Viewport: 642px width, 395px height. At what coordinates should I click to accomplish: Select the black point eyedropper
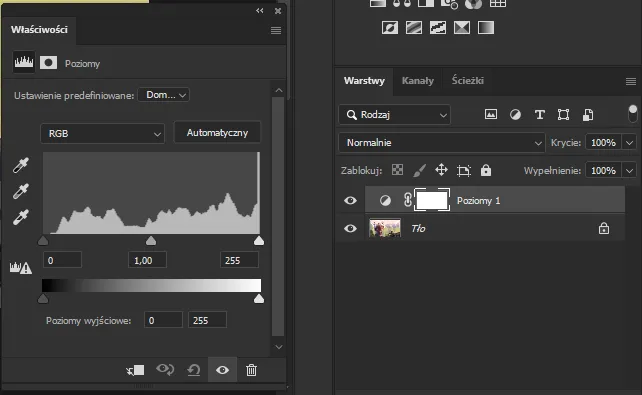[x=20, y=165]
